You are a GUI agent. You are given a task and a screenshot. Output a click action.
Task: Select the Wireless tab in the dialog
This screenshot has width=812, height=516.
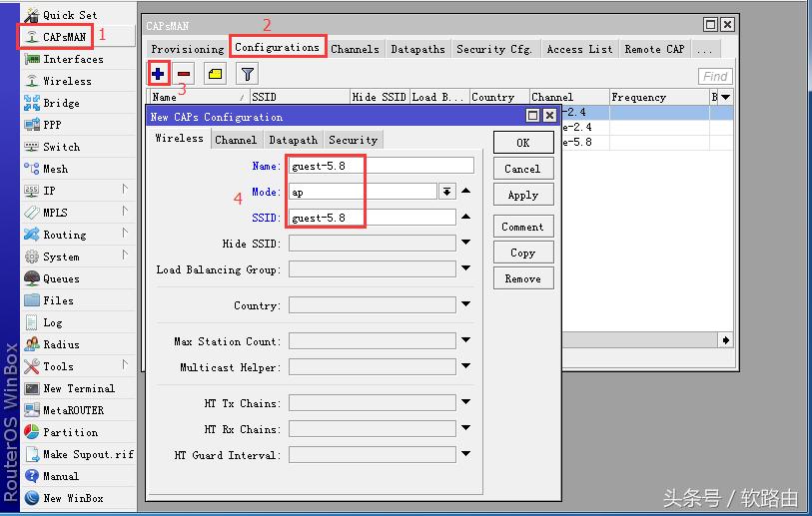pos(179,138)
